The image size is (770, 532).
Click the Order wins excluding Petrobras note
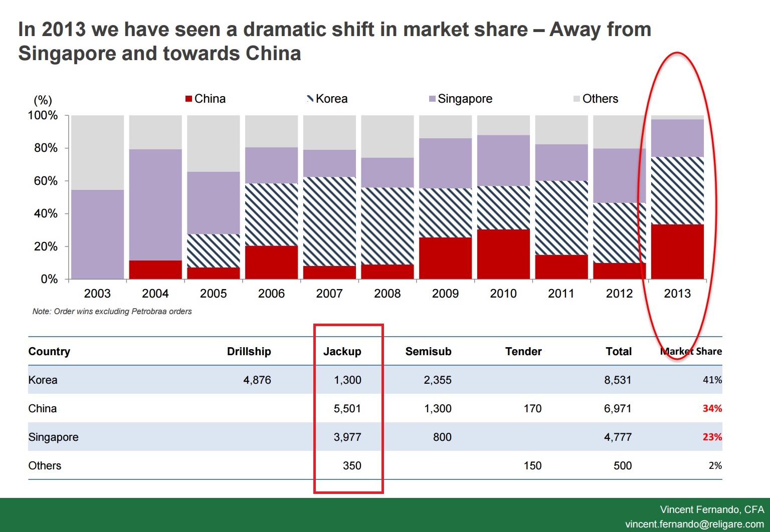tap(112, 311)
